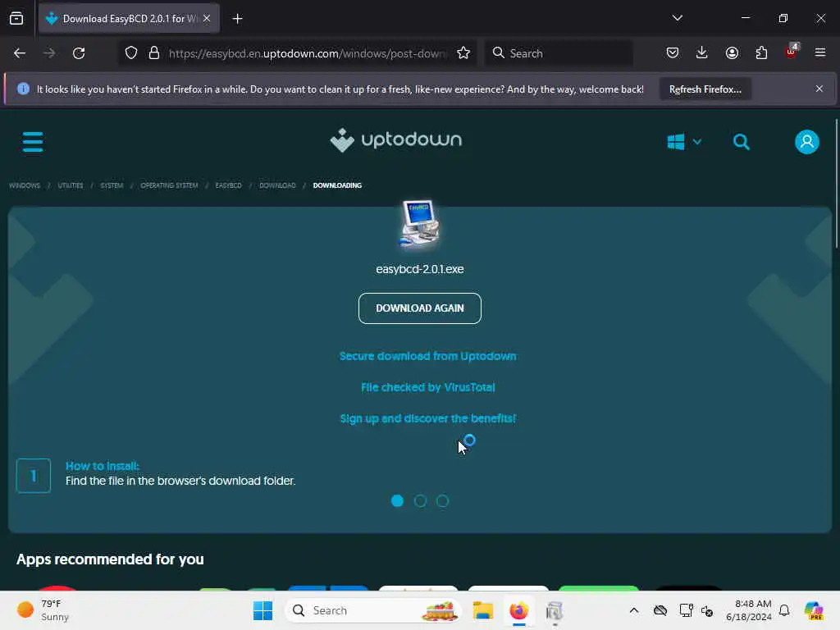Go forward to the next page

pos(48,53)
